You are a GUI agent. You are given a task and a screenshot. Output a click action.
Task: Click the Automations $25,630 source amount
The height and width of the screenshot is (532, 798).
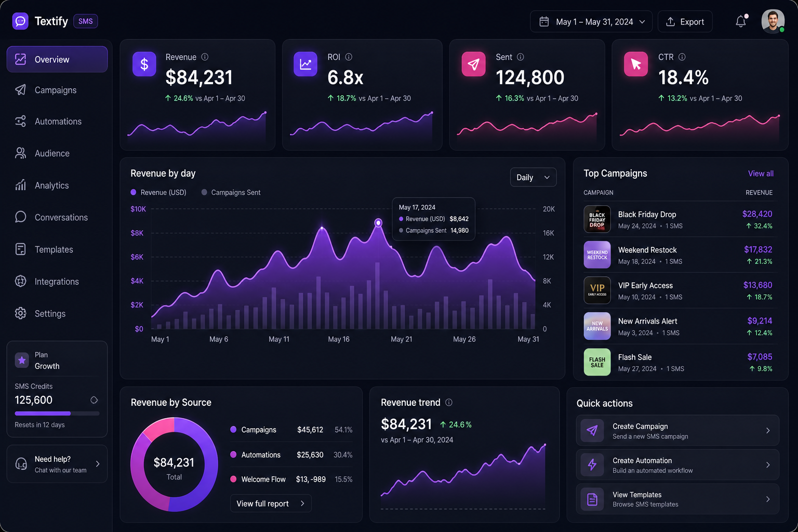[x=310, y=455]
